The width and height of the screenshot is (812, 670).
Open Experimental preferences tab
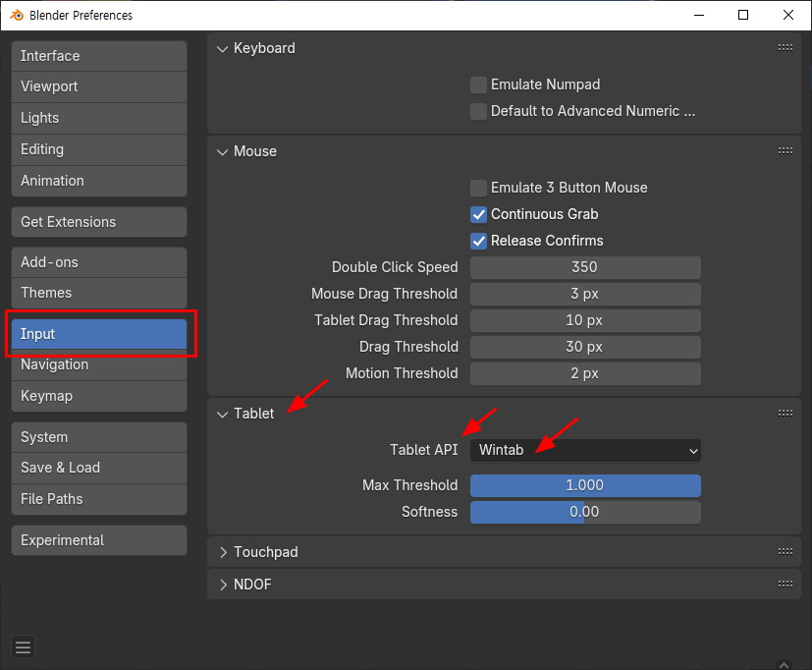(99, 540)
